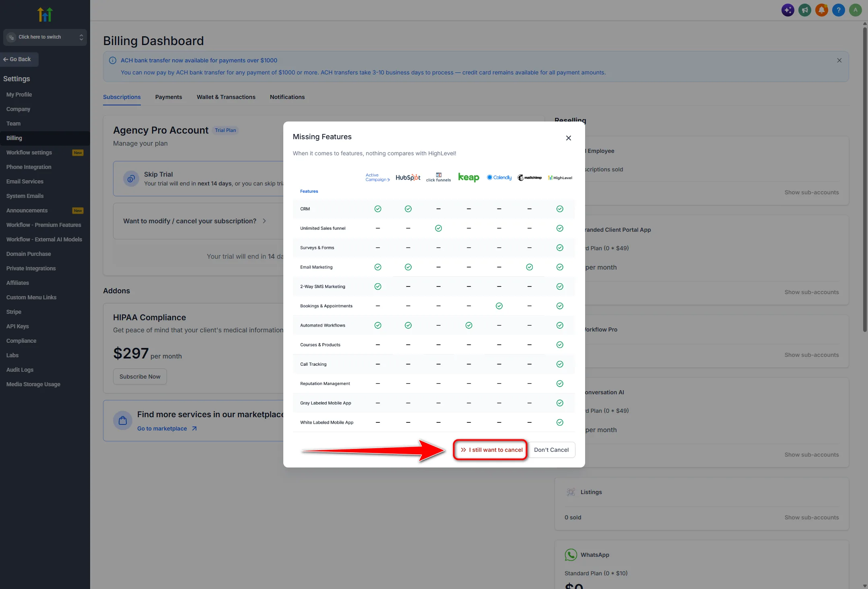Open My Profile settings

(19, 95)
